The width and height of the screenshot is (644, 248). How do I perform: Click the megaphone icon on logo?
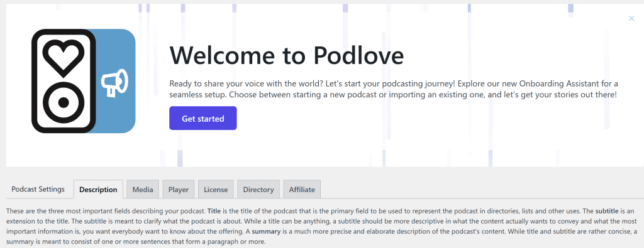114,83
